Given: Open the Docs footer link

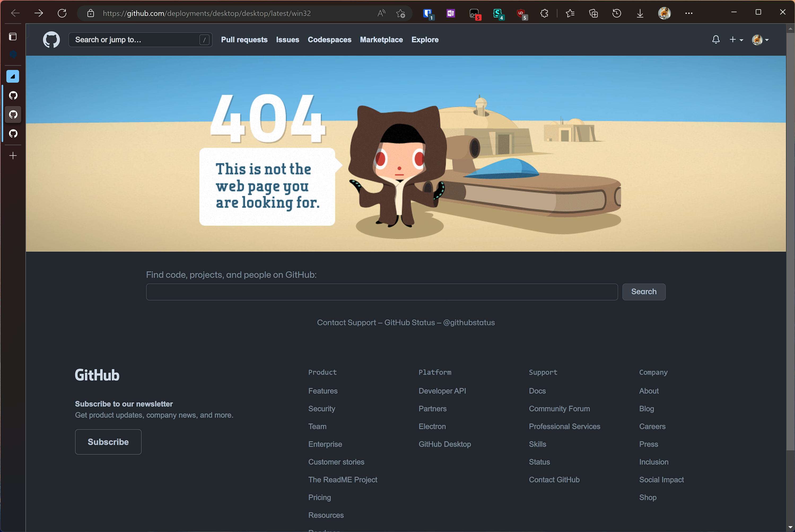Looking at the screenshot, I should 537,391.
